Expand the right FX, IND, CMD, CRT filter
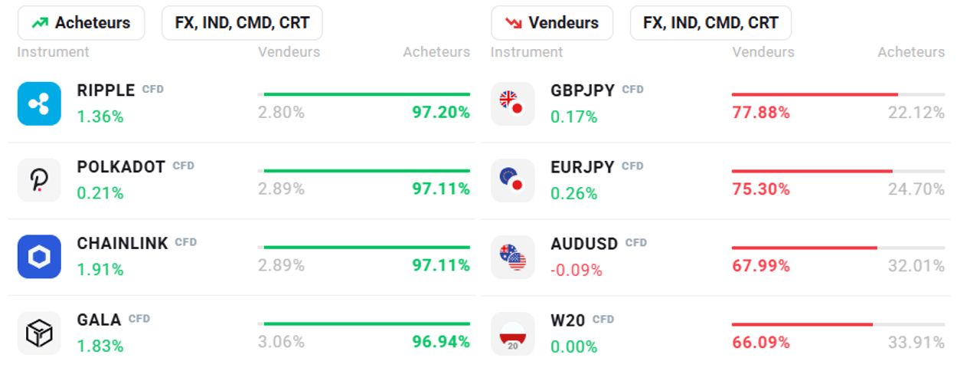 pos(710,23)
